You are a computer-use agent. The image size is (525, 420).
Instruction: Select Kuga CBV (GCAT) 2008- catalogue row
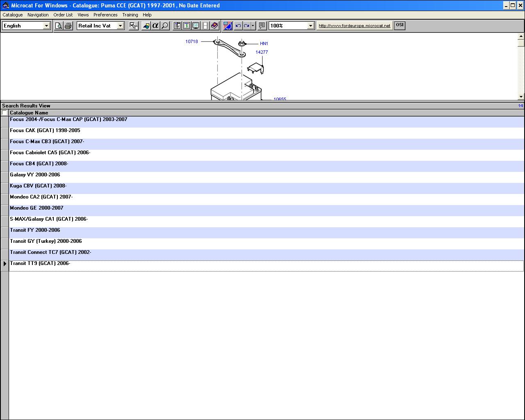[x=38, y=186]
